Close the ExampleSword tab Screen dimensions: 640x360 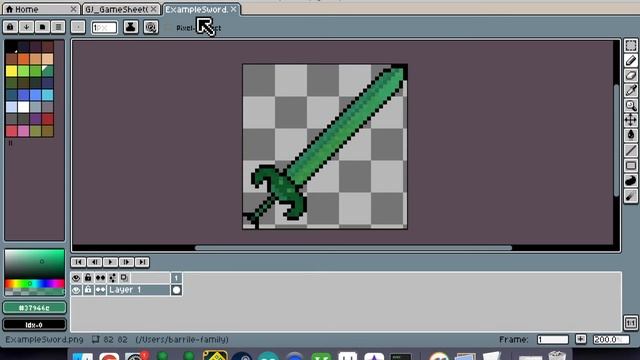233,9
